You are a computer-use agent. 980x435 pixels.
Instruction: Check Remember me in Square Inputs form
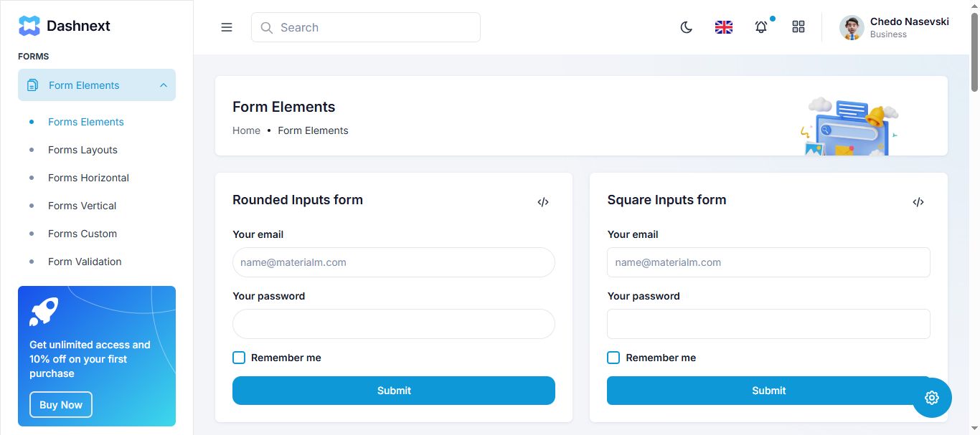613,358
